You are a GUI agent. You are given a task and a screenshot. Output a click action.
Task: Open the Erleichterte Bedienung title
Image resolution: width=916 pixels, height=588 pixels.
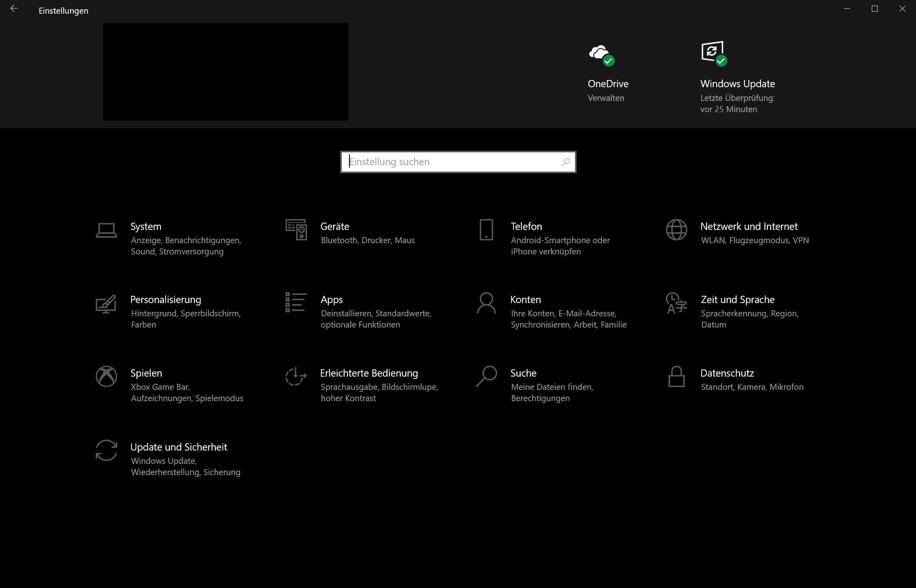coord(369,373)
